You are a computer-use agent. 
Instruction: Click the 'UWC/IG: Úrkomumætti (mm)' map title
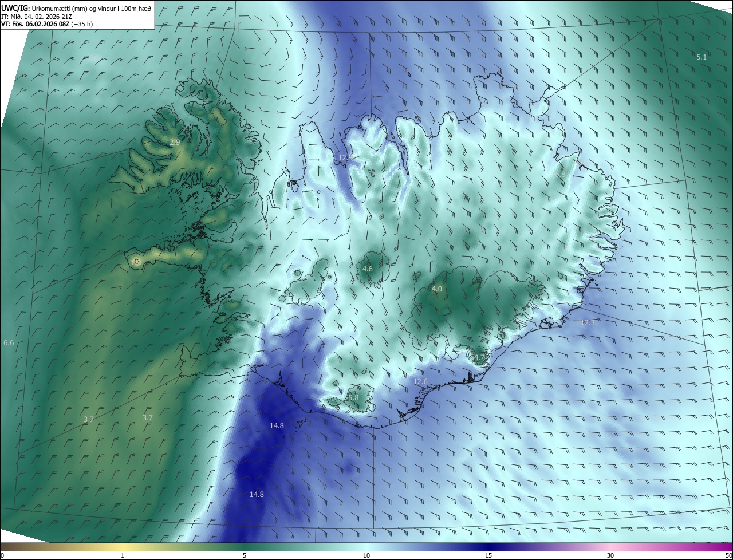tap(76, 8)
